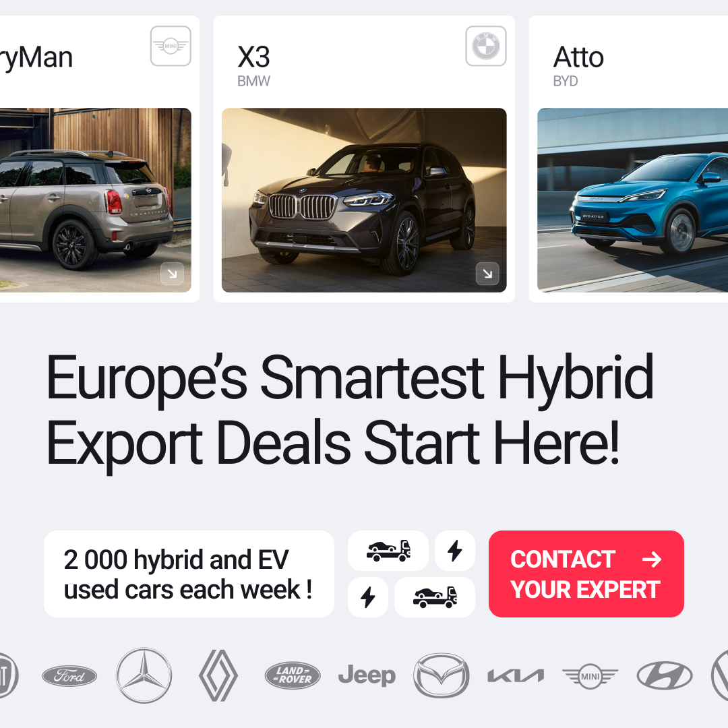This screenshot has width=728, height=728.
Task: Click the Mercedes-Benz star logo
Action: (144, 675)
